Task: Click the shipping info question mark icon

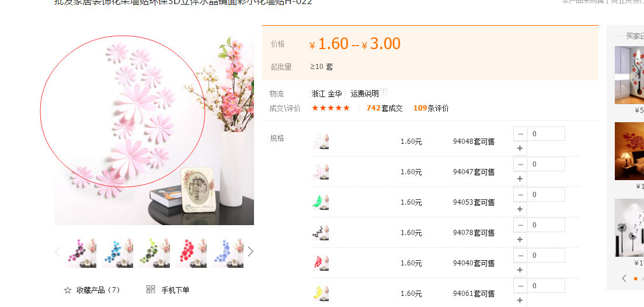Action: (x=384, y=92)
